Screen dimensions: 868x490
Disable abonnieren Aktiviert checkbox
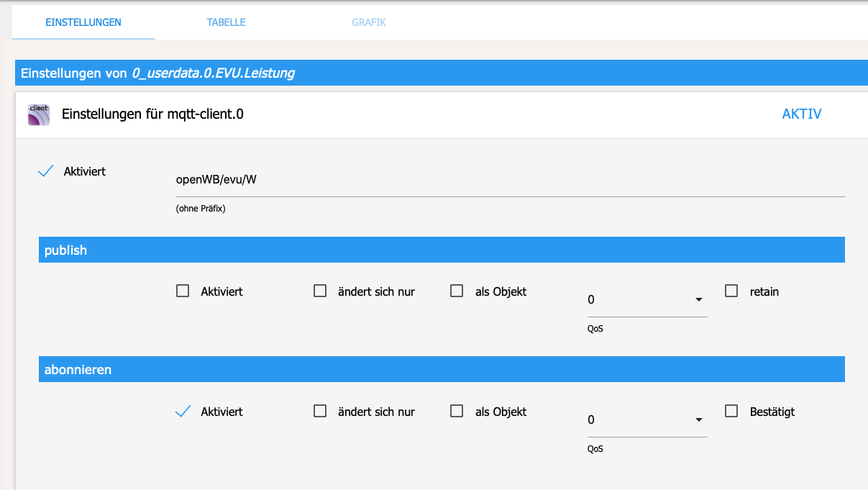[183, 412]
